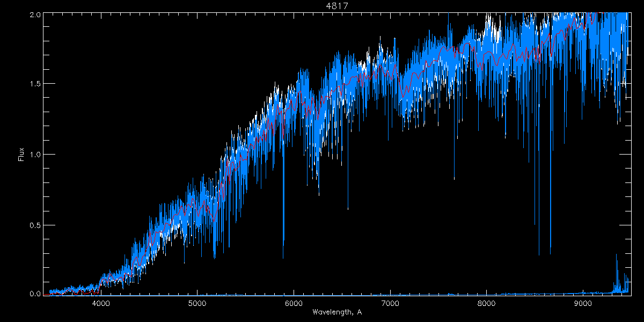The image size is (644, 322).
Task: Click the deepest absorption line near 8660 Å
Action: pyautogui.click(x=550, y=253)
